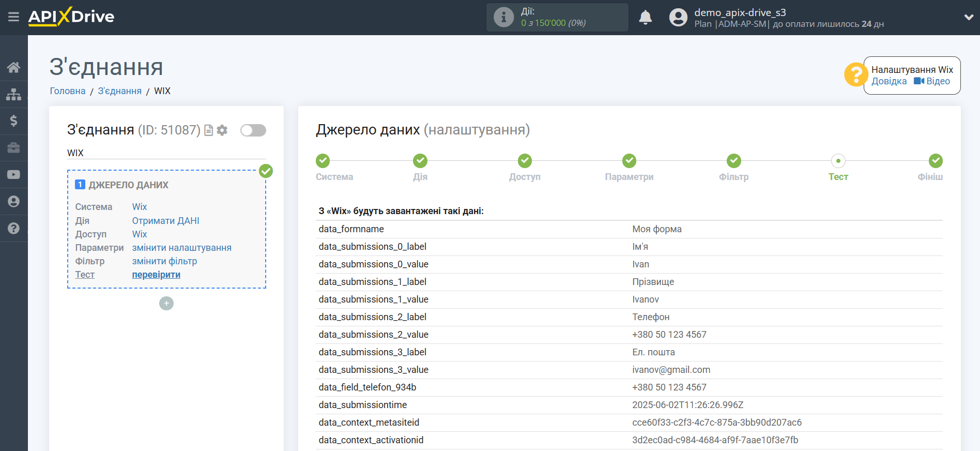The height and width of the screenshot is (451, 980).
Task: Go to the Фільтр step
Action: coord(734,161)
